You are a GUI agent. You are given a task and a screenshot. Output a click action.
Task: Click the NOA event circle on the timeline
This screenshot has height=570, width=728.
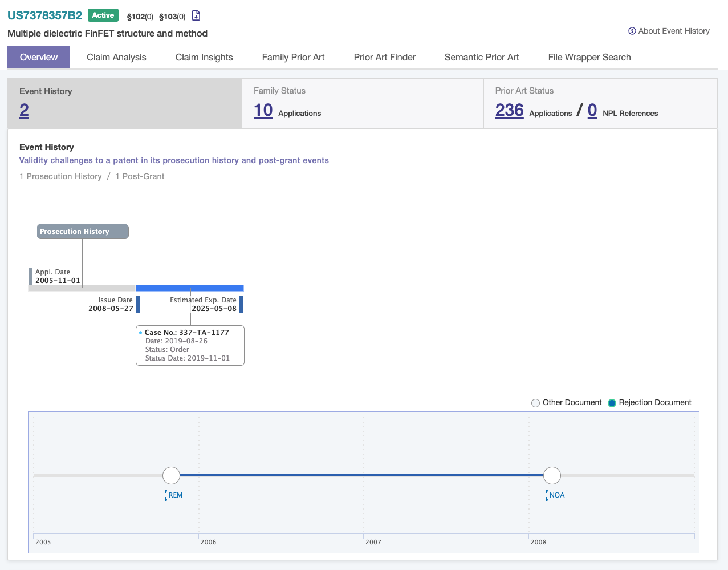[552, 475]
